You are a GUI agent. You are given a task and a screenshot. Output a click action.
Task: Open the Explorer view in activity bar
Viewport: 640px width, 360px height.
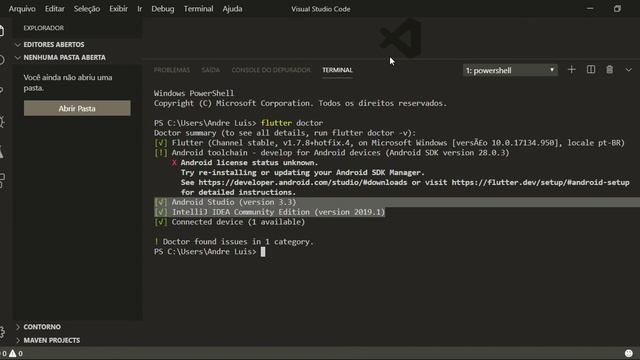click(2, 31)
